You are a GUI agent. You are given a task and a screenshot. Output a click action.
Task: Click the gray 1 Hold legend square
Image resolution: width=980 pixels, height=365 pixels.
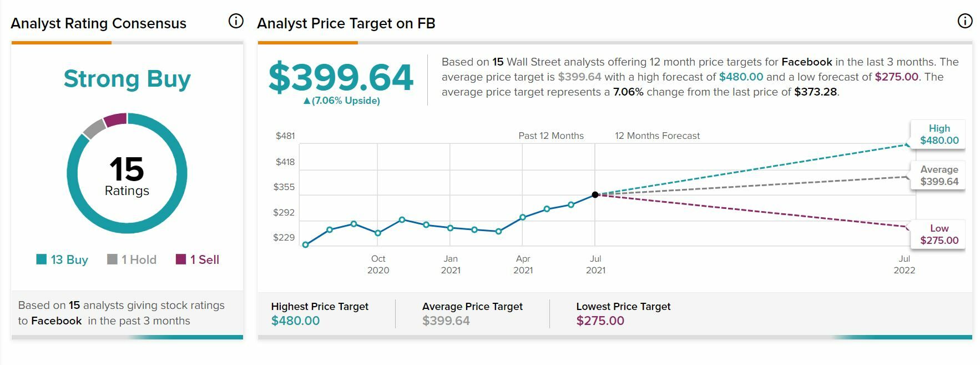112,259
